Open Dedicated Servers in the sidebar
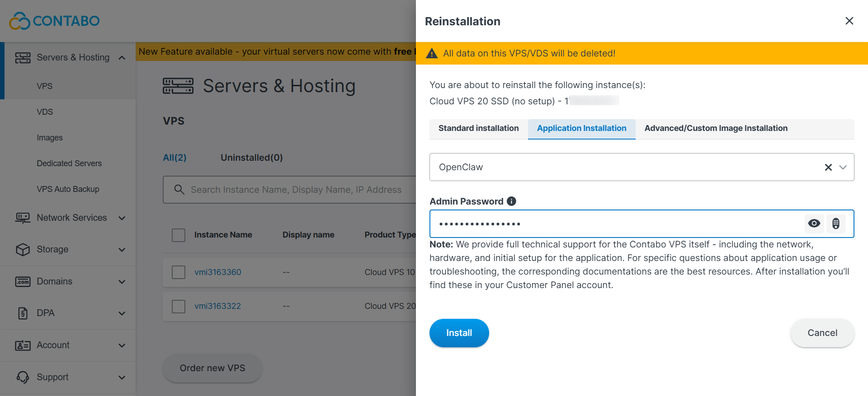Screen dimensions: 868x396 (69, 163)
